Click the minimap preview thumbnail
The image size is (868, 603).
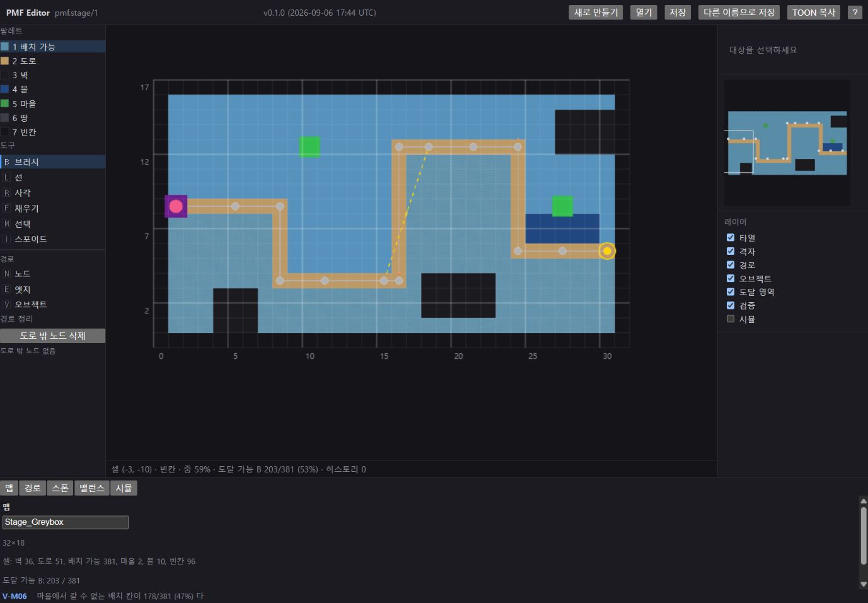click(x=787, y=143)
